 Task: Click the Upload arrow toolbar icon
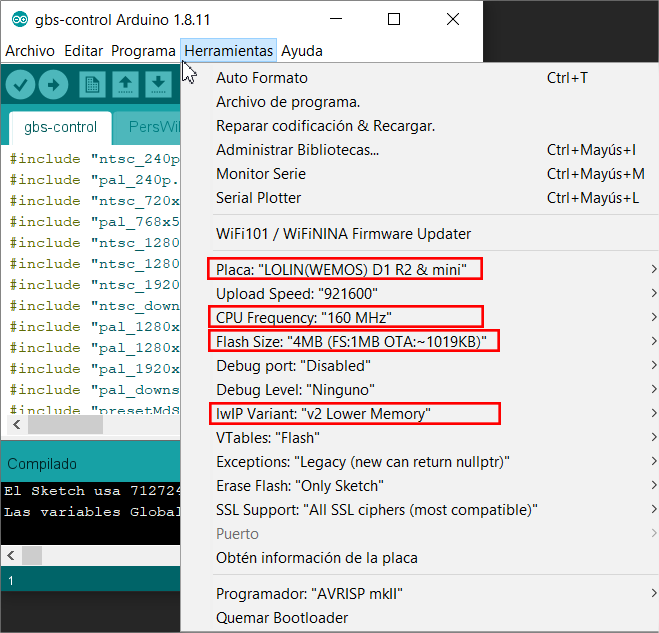(x=53, y=85)
